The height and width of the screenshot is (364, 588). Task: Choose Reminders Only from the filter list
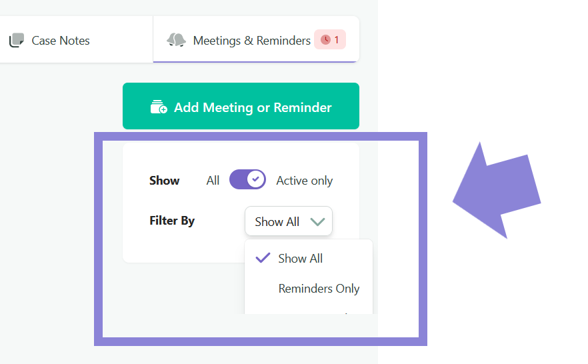(319, 288)
